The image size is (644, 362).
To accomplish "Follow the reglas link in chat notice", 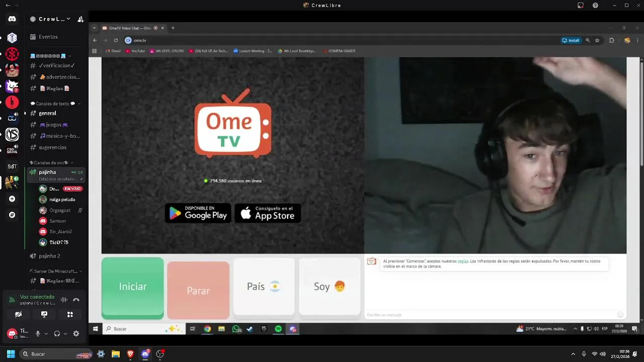I will click(x=463, y=261).
